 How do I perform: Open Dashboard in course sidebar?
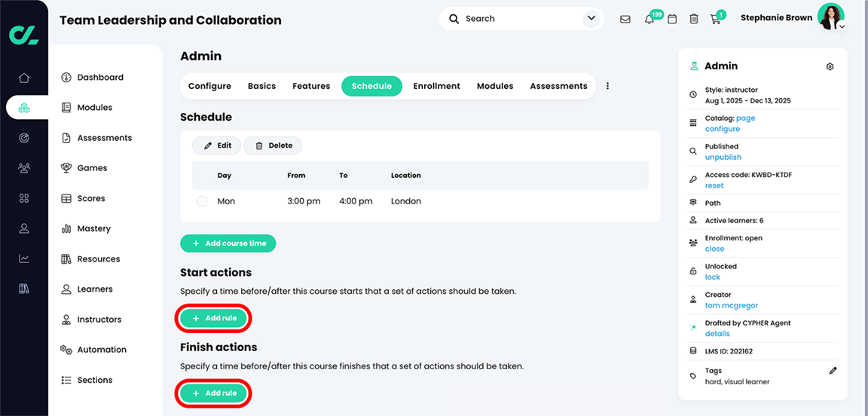pyautogui.click(x=93, y=77)
